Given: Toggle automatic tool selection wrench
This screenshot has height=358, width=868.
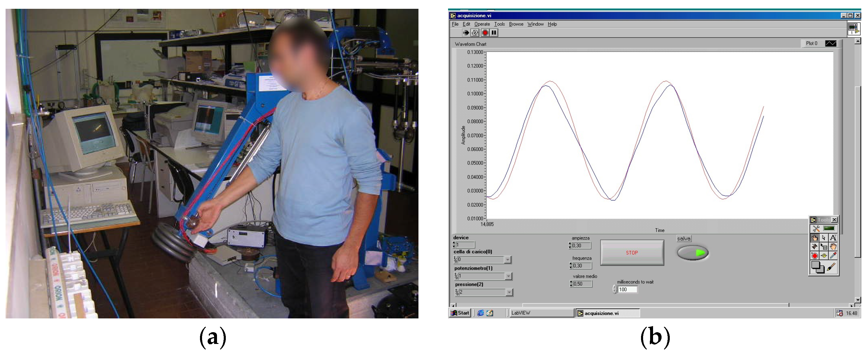Looking at the screenshot, I should 816,229.
